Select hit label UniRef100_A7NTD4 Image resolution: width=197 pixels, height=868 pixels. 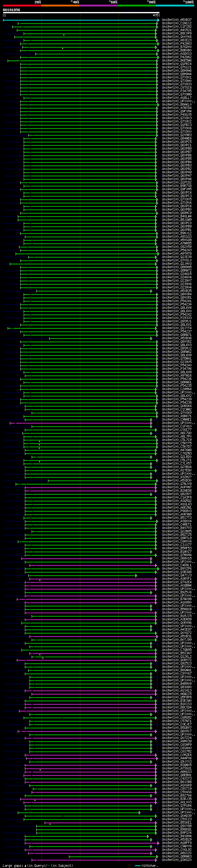tap(177, 108)
